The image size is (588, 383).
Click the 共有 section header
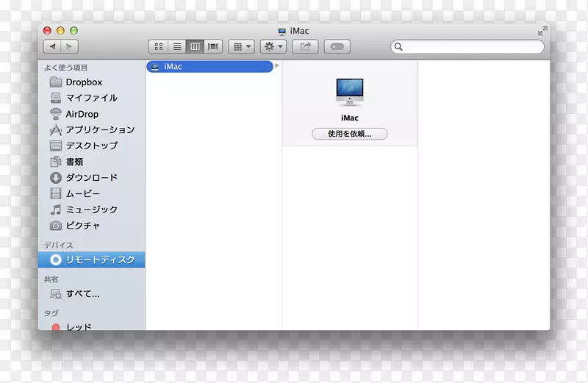click(51, 279)
